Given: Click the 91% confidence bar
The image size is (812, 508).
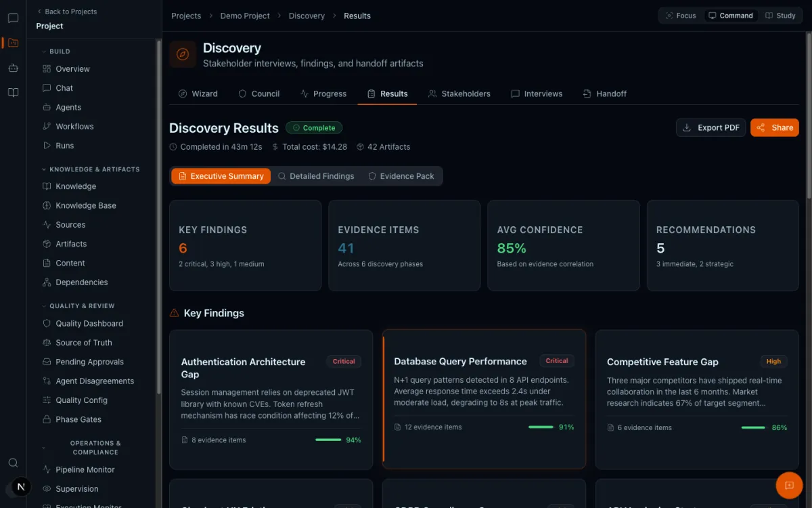Looking at the screenshot, I should (x=541, y=427).
